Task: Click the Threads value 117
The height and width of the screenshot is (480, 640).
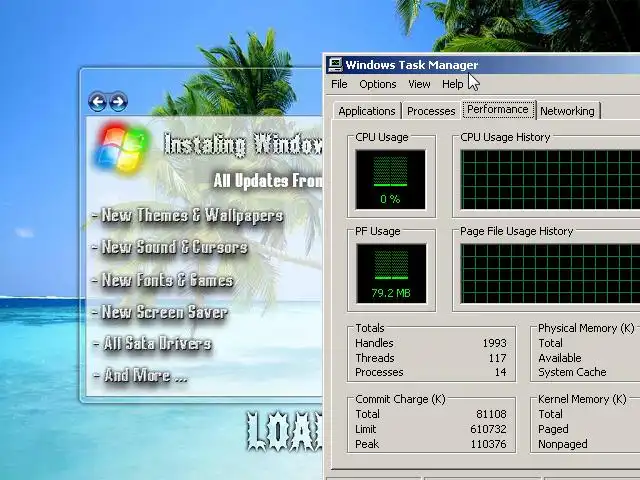Action: [x=498, y=358]
